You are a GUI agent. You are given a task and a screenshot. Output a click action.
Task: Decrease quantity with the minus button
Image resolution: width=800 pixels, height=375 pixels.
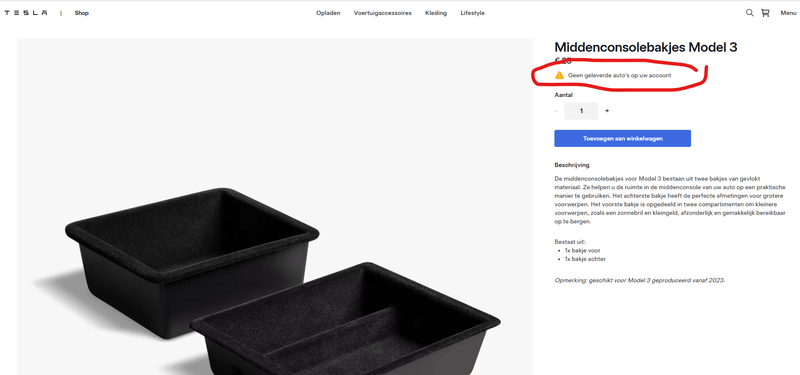[x=556, y=111]
